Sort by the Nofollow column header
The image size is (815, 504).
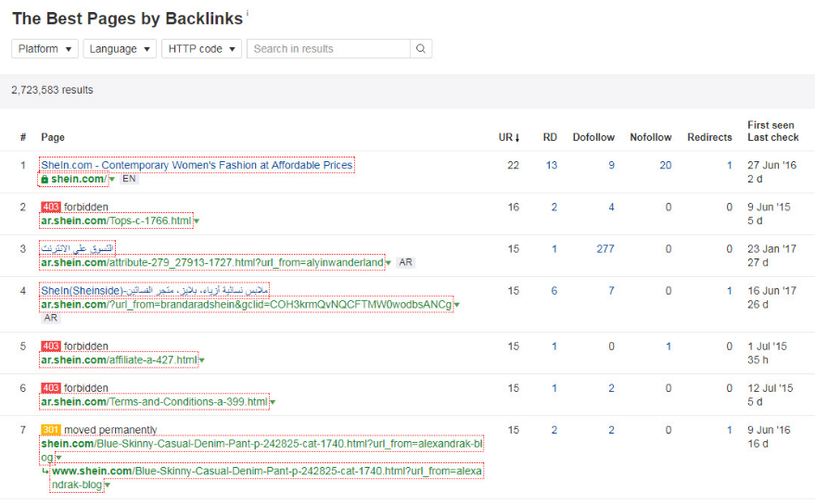[651, 137]
